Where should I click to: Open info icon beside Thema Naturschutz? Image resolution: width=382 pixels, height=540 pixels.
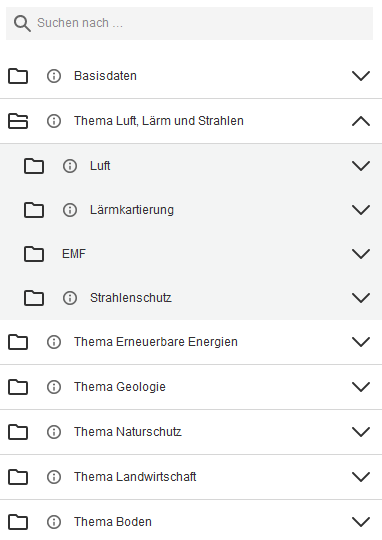(54, 432)
